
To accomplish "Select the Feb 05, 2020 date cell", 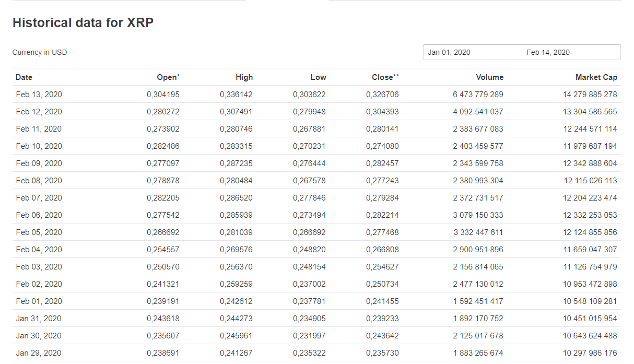I will (39, 232).
